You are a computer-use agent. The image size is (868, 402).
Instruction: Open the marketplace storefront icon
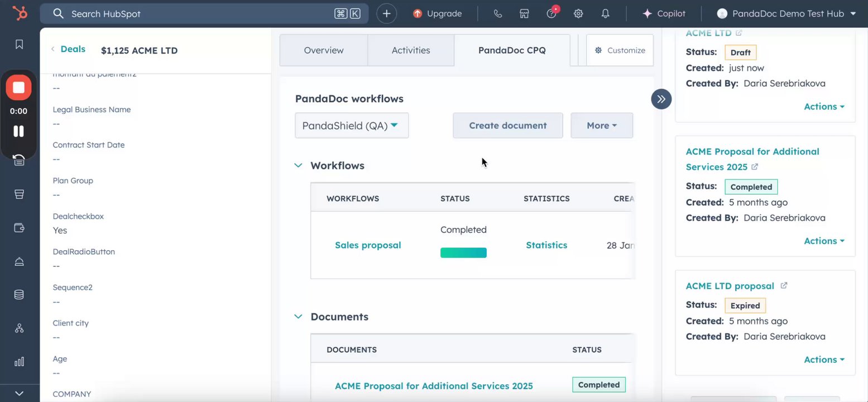coord(525,13)
